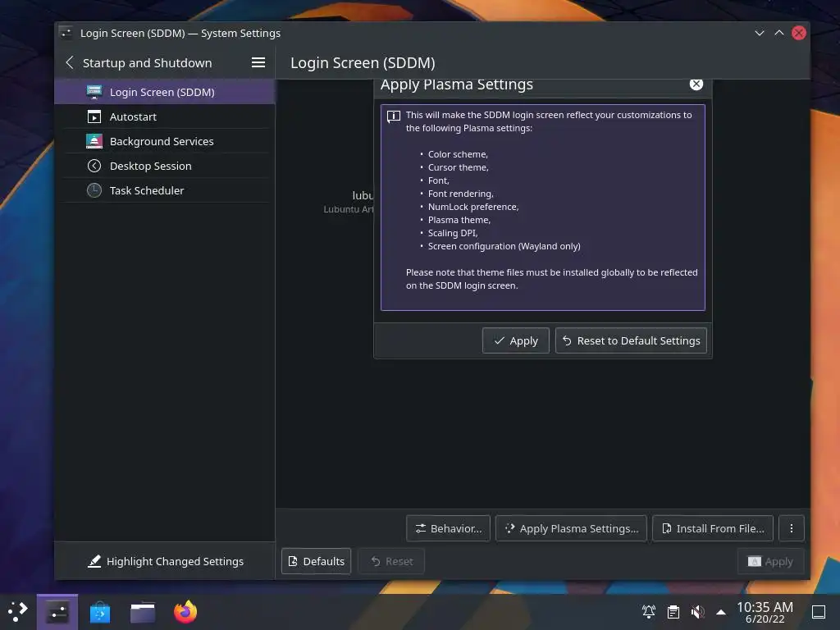Close the Apply Plasma Settings dialog
Viewport: 840px width, 630px height.
coord(696,84)
